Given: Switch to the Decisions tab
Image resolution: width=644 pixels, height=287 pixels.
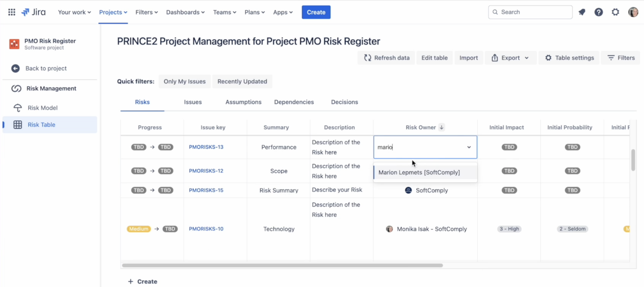Looking at the screenshot, I should [x=344, y=102].
